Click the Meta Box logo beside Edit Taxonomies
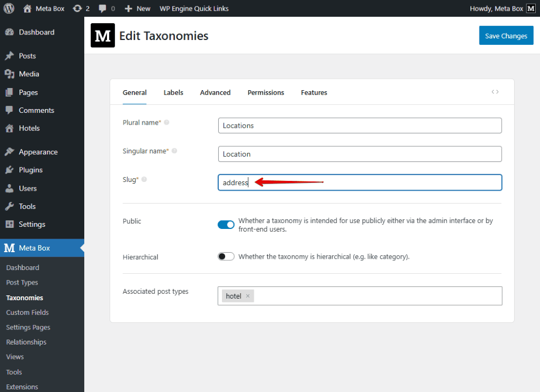 click(x=103, y=36)
